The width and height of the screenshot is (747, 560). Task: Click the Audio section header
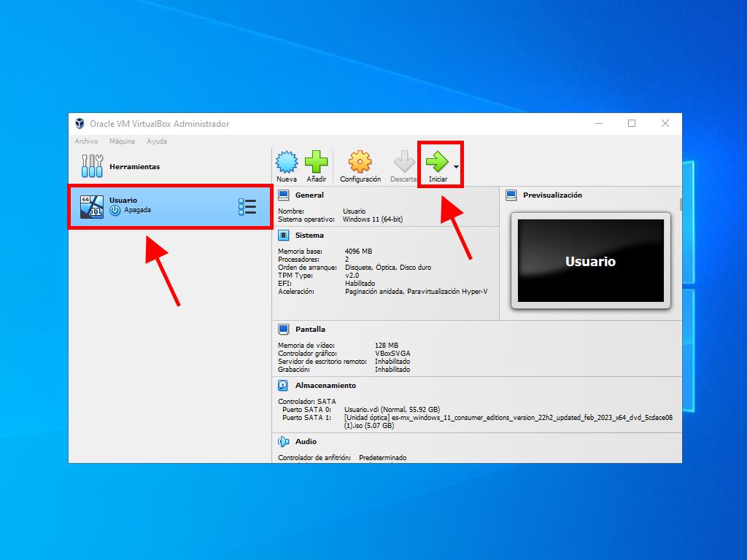coord(306,442)
